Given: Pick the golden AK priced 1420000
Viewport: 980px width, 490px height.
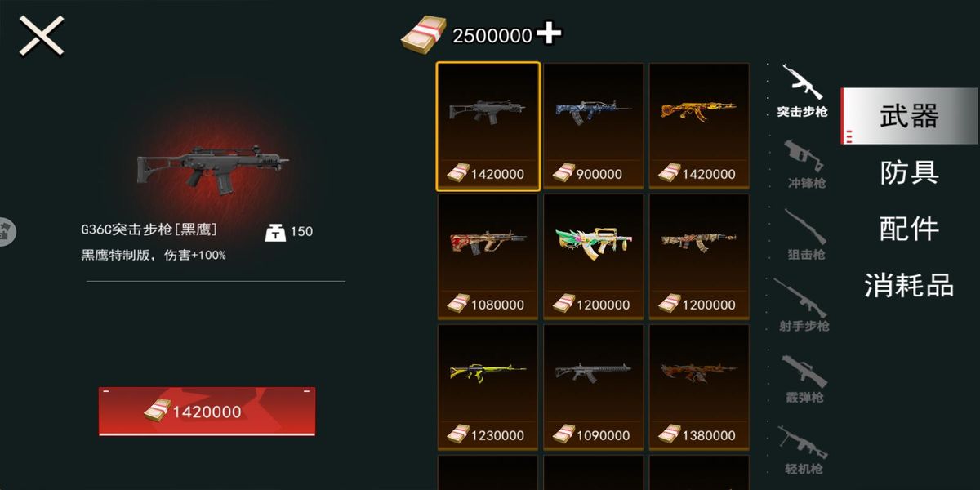Looking at the screenshot, I should (699, 126).
